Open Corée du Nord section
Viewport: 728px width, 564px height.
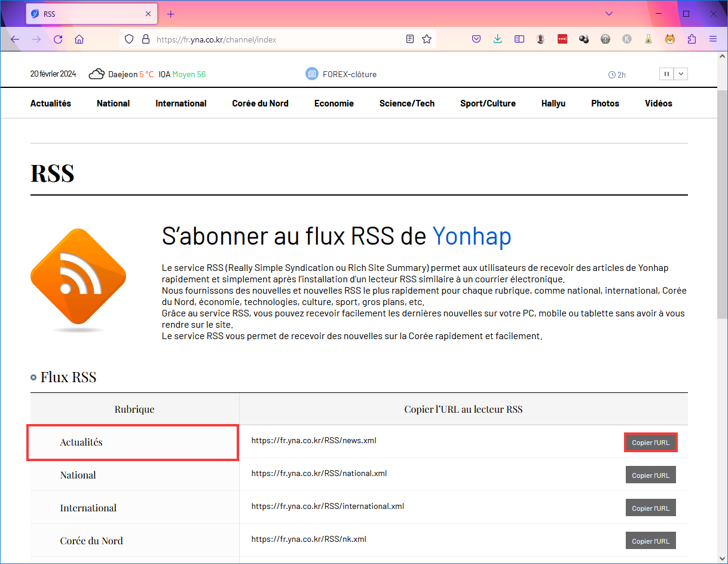point(260,103)
